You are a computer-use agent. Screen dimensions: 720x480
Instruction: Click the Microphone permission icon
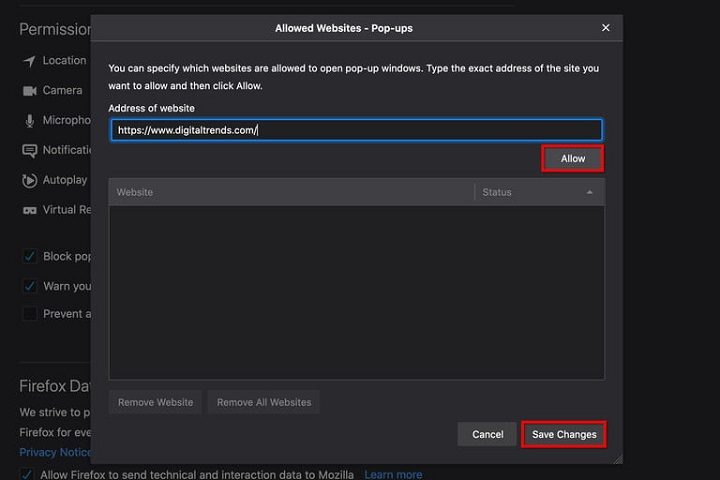pos(29,121)
